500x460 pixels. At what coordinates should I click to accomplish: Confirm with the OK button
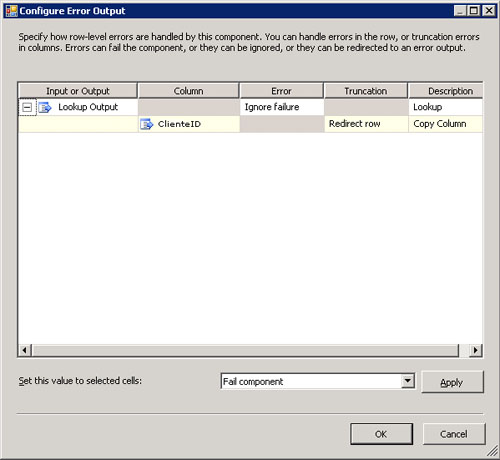381,434
